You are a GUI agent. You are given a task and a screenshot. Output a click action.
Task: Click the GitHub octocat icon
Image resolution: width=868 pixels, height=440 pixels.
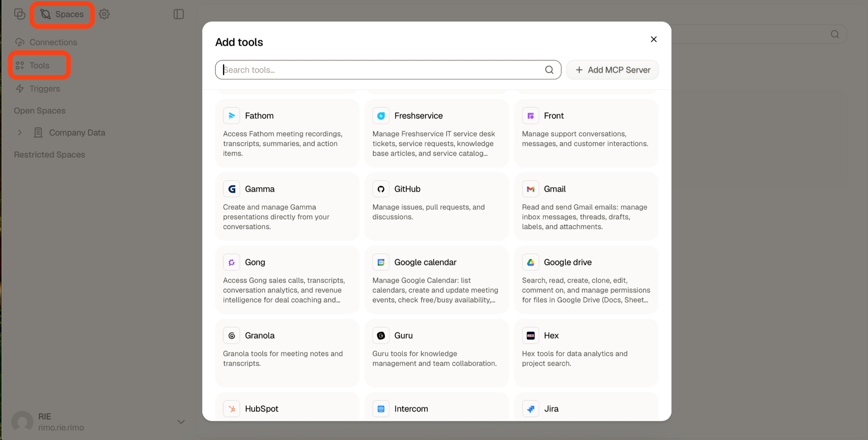pos(381,189)
